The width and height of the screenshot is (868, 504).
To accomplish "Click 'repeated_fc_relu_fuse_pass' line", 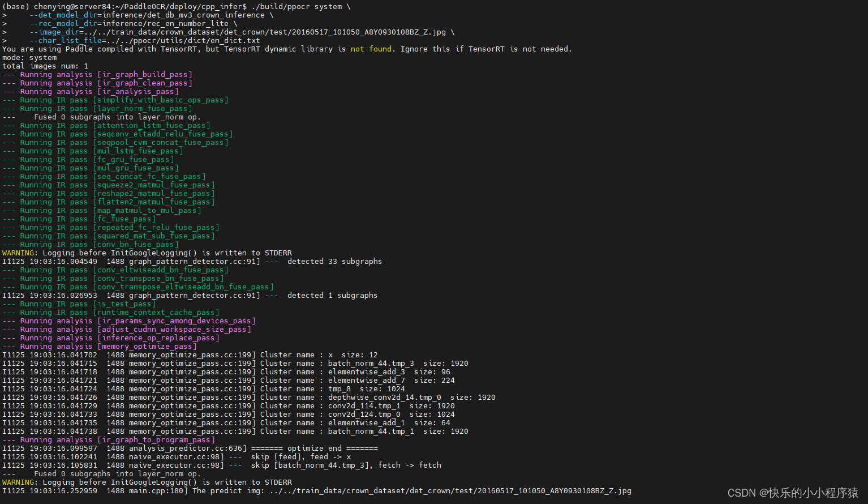I will click(x=111, y=228).
